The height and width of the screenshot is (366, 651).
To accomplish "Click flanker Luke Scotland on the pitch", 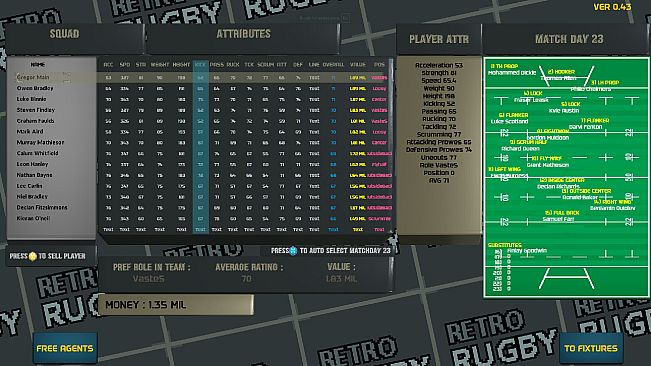I will 509,121.
